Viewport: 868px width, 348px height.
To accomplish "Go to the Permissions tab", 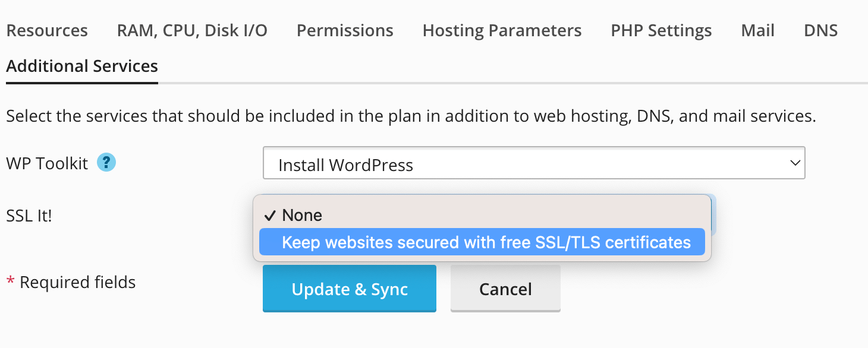I will pyautogui.click(x=345, y=31).
